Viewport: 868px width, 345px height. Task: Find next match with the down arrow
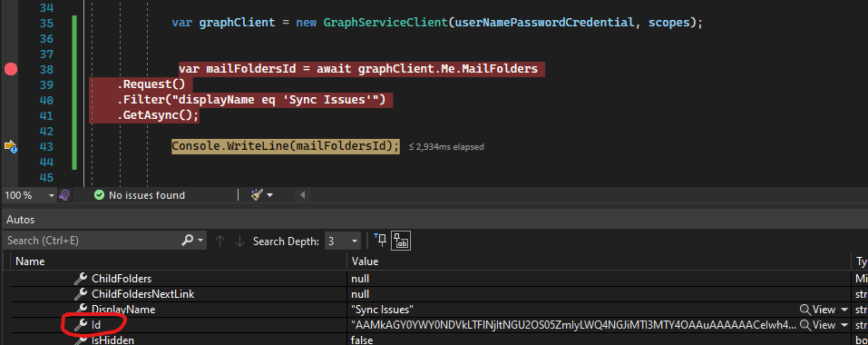click(239, 241)
